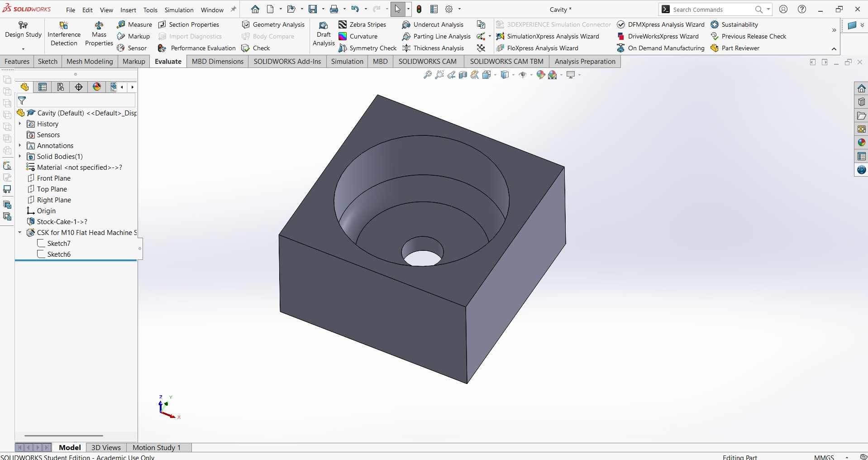Open the Design Library task pane icon
The image size is (868, 460).
pyautogui.click(x=861, y=102)
